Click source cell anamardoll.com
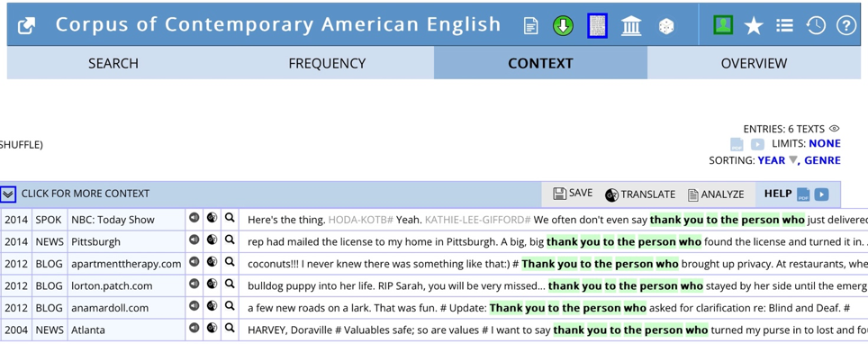868x344 pixels. [x=126, y=307]
